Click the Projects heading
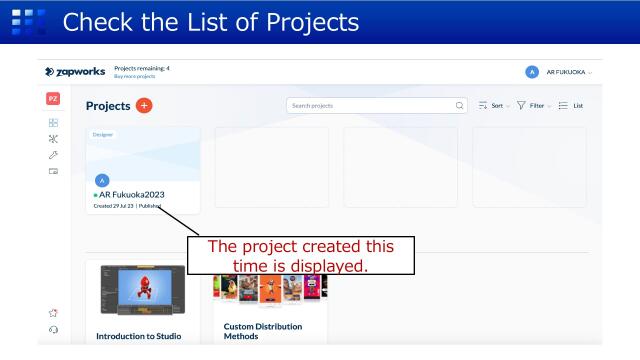 [108, 106]
